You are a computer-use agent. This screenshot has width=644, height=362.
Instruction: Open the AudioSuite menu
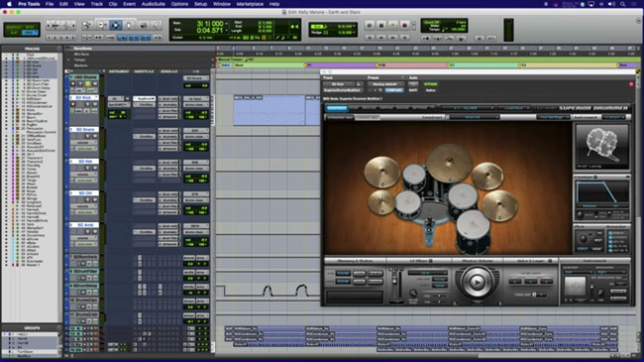coord(154,4)
